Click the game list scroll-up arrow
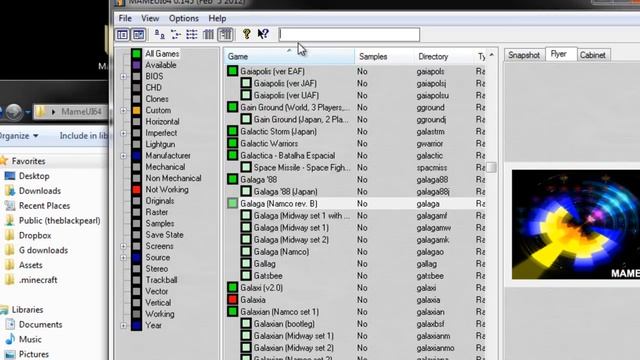640x360 pixels. [x=491, y=55]
